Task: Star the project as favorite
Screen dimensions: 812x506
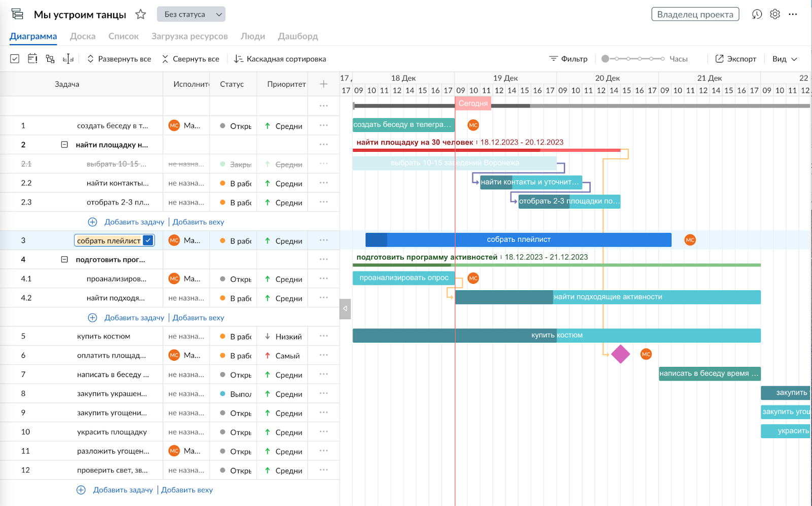Action: pos(141,15)
